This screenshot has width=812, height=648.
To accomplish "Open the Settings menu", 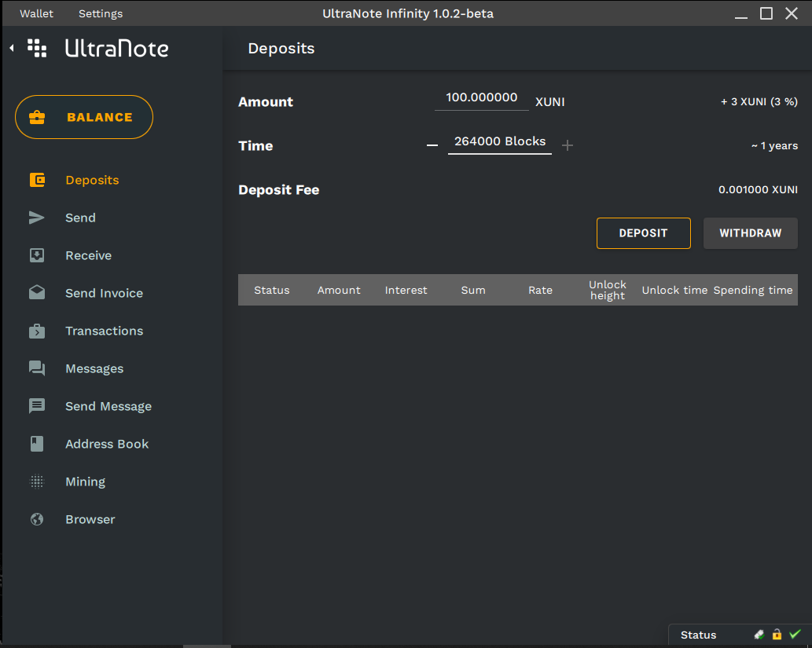I will 101,13.
